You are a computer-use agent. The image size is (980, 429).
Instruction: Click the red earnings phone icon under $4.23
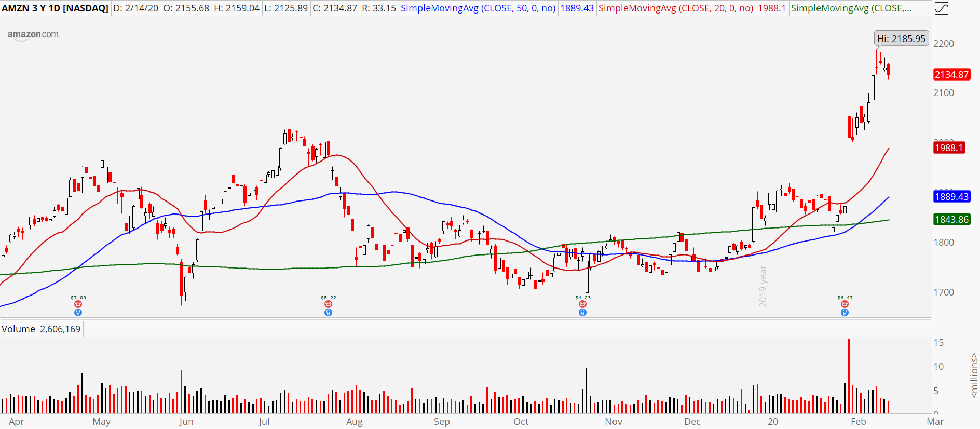pos(582,304)
